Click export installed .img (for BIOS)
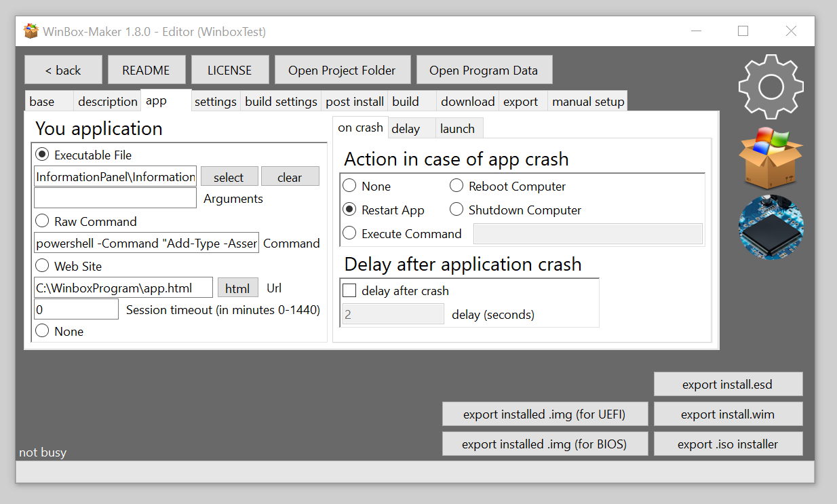 pyautogui.click(x=545, y=444)
